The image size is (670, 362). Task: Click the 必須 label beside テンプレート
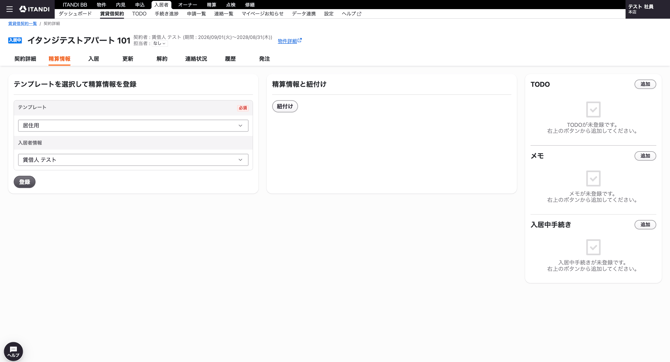pos(243,108)
